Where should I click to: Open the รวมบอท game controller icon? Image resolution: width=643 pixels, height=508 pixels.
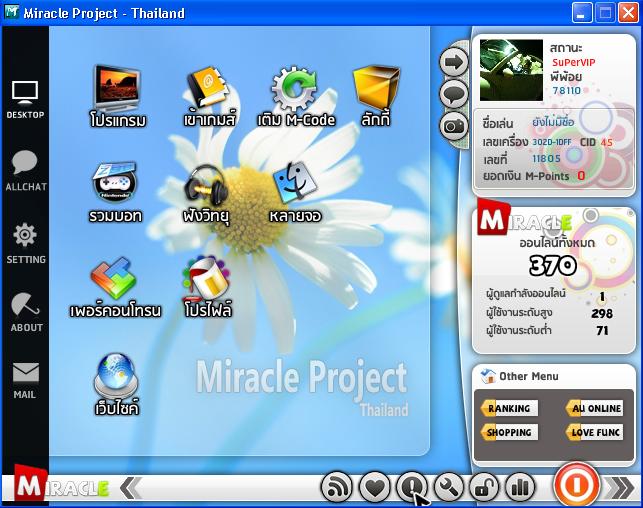(115, 193)
